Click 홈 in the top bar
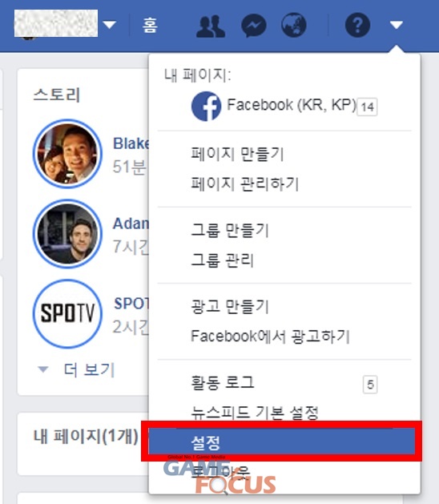 150,25
